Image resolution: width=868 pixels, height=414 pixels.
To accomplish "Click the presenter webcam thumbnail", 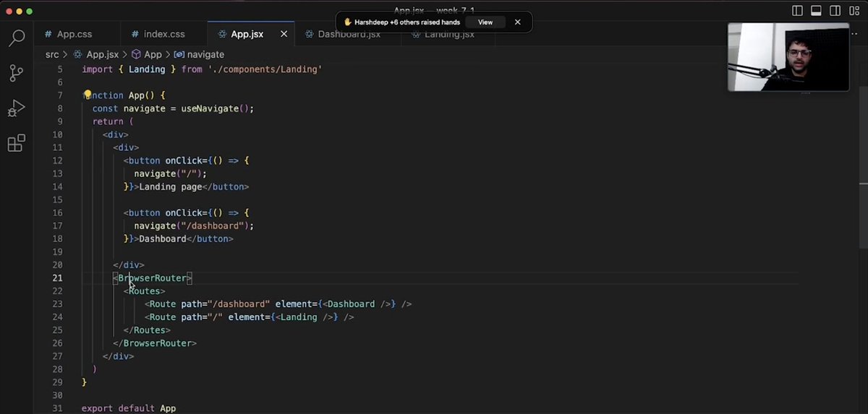I will (788, 57).
